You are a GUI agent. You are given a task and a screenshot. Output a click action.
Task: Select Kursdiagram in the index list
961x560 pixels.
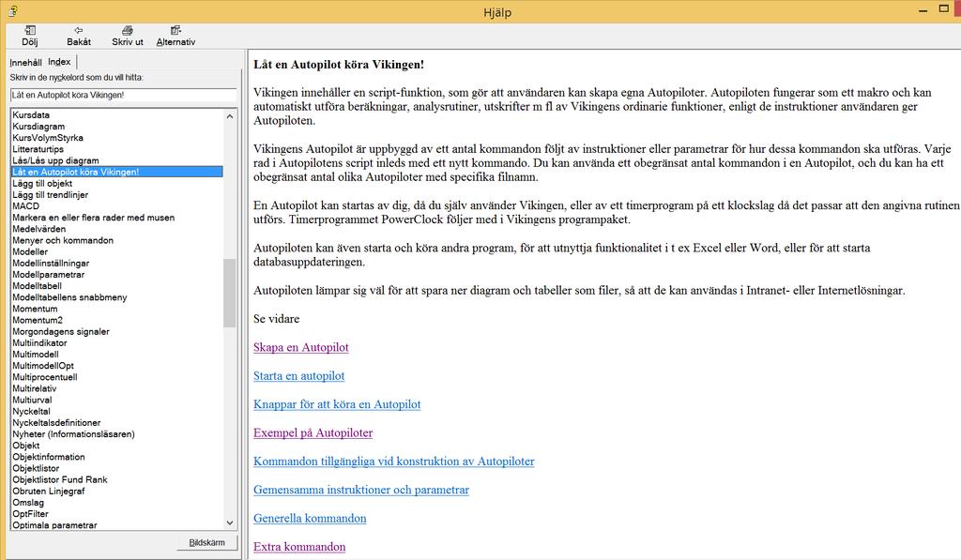(38, 127)
